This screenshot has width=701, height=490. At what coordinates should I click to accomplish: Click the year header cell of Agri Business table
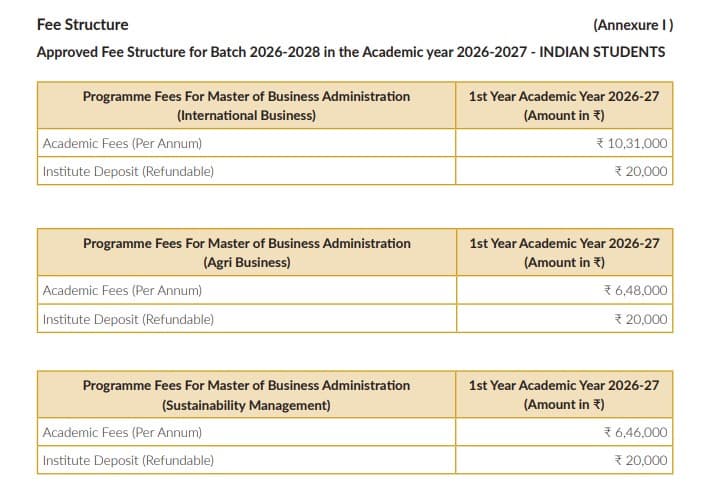[564, 252]
